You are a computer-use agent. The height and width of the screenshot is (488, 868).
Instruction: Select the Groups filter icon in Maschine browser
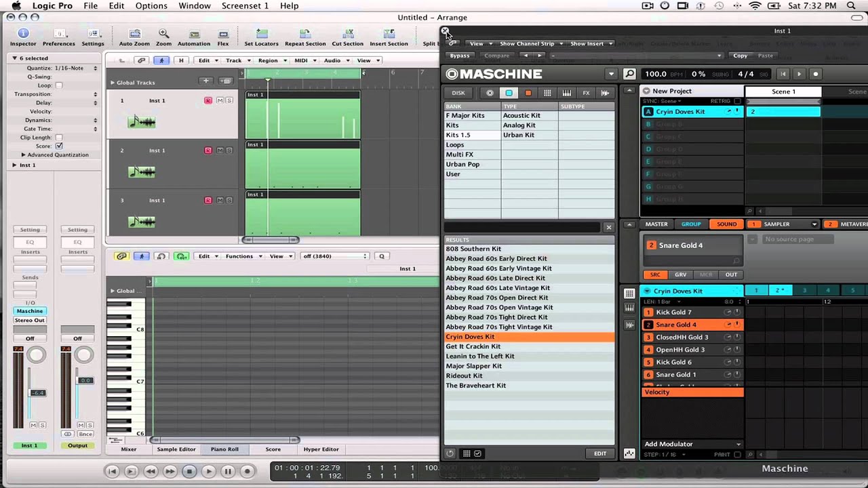509,93
